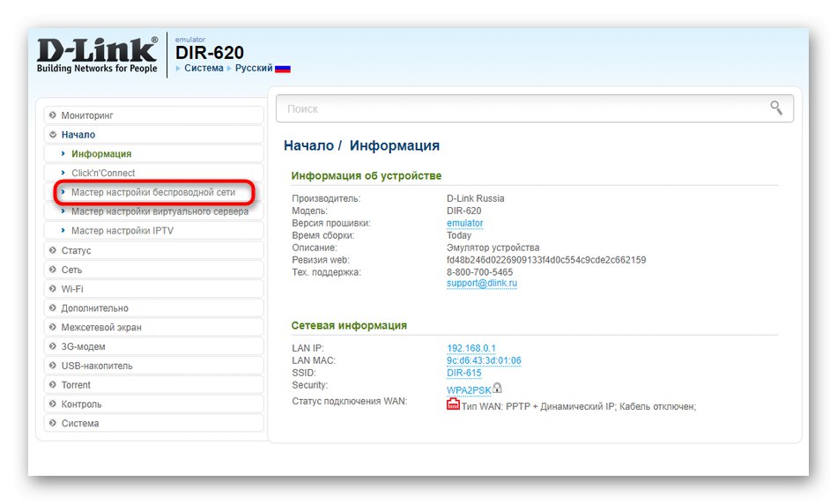This screenshot has height=504, width=837.
Task: Expand the Дополнительно section
Action: [x=153, y=308]
